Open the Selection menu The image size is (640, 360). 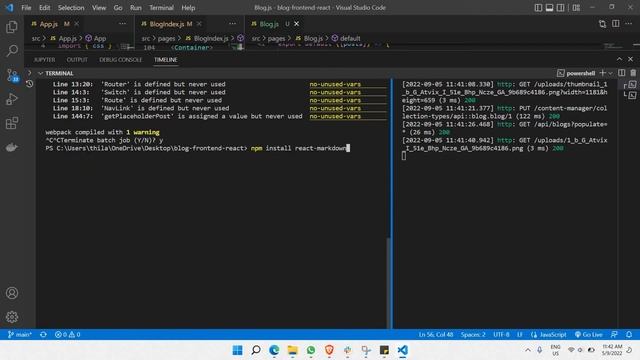(x=71, y=8)
